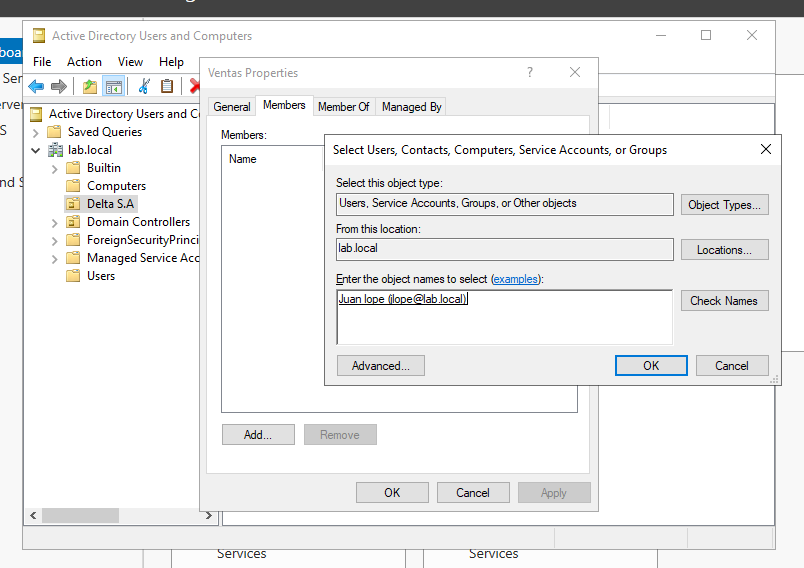Select the lab.local domain icon in tree
The image size is (804, 568).
point(54,150)
